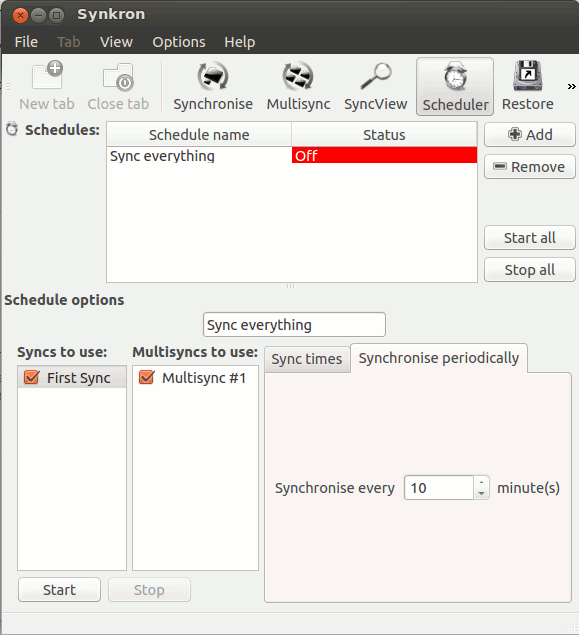The height and width of the screenshot is (635, 579).
Task: Click the minutes value field showing 10
Action: [x=439, y=488]
